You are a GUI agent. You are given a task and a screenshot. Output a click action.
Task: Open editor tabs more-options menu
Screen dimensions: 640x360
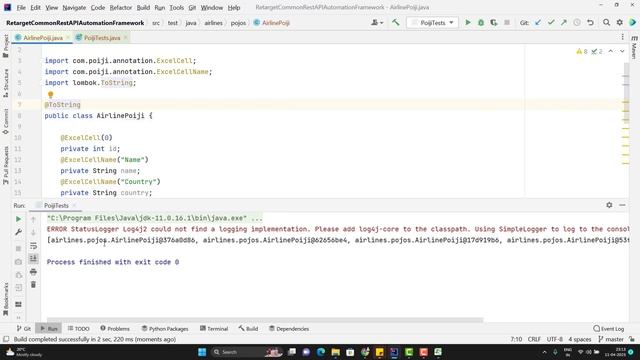pyautogui.click(x=622, y=37)
